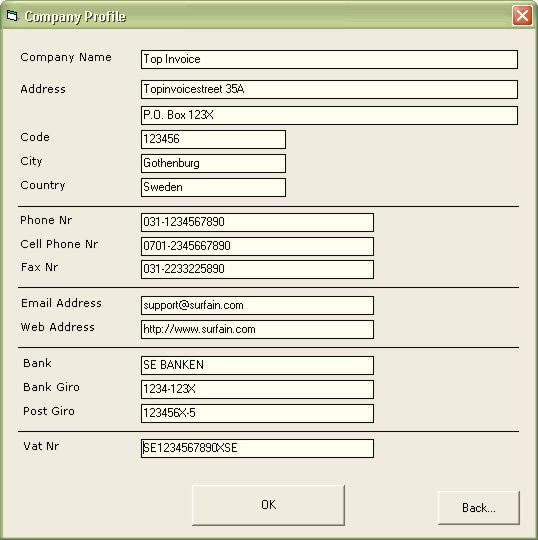Go back using the Back... button

478,508
